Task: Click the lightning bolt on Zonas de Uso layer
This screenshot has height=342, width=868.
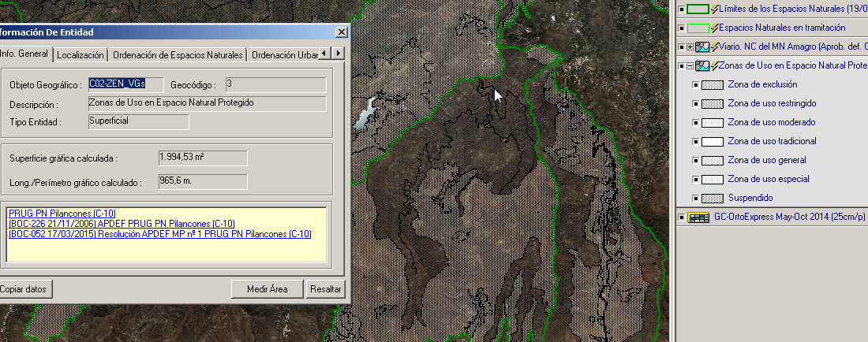Action: click(715, 65)
